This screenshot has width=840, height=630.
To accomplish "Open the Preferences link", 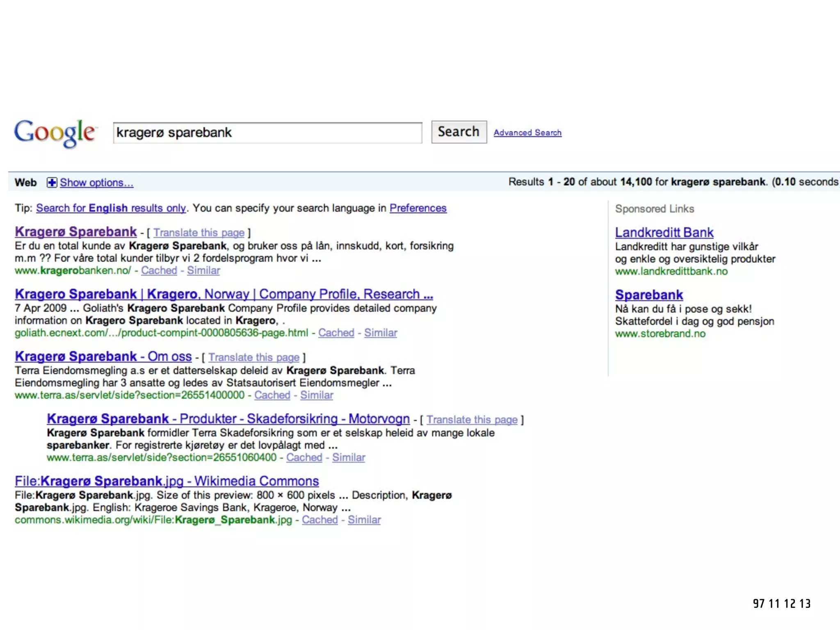I will pos(418,208).
